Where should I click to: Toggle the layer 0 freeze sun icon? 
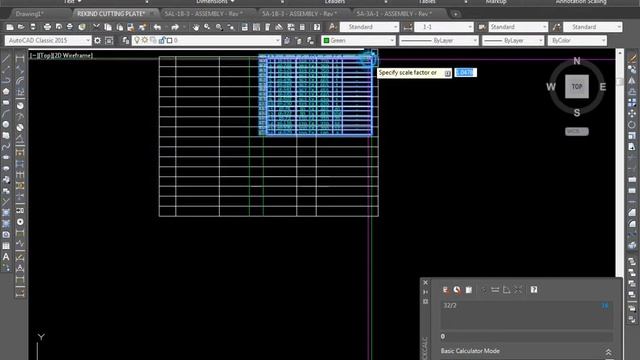point(144,40)
